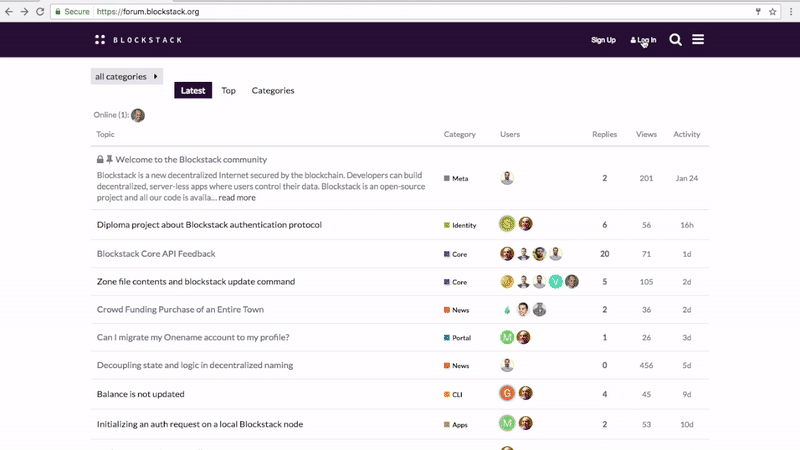Image resolution: width=800 pixels, height=450 pixels.
Task: Select the Latest tab
Action: tap(193, 90)
